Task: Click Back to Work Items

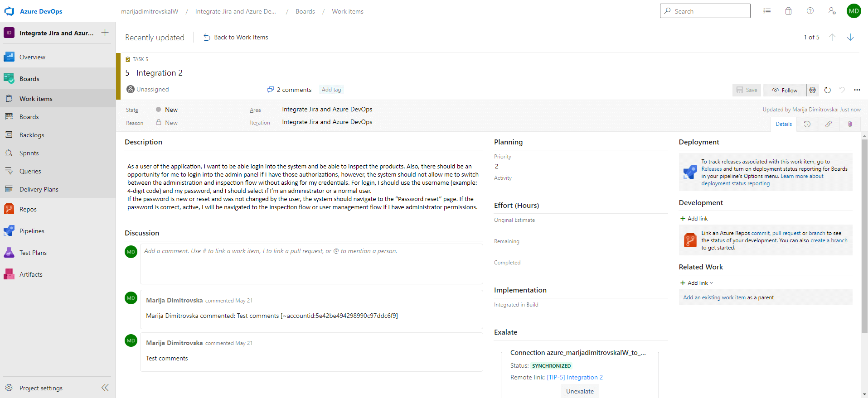Action: click(x=236, y=37)
